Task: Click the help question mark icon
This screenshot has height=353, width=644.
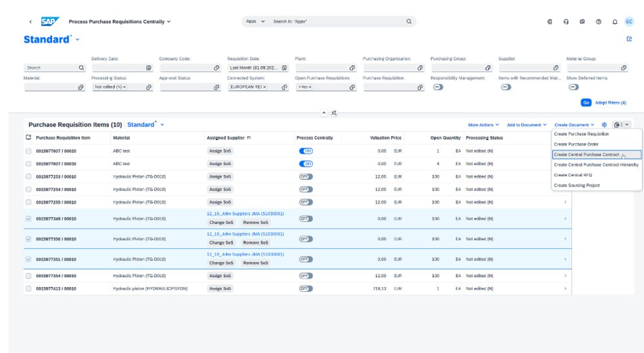Action: (600, 21)
